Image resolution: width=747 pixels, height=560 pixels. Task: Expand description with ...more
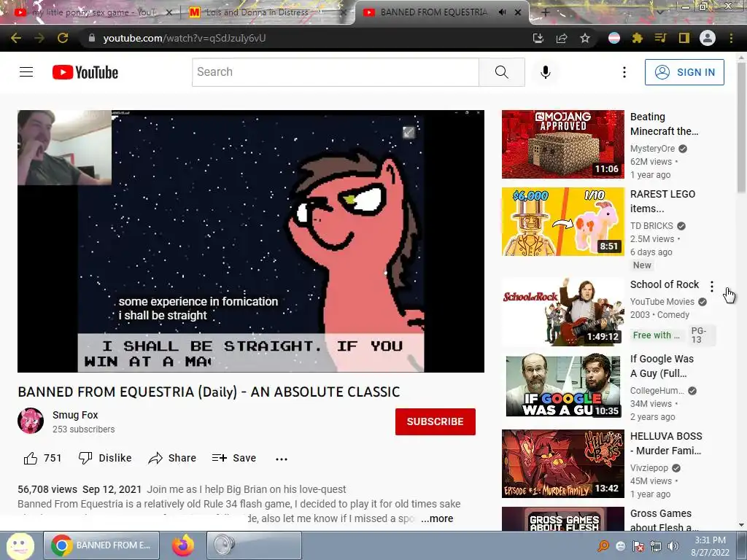[437, 518]
